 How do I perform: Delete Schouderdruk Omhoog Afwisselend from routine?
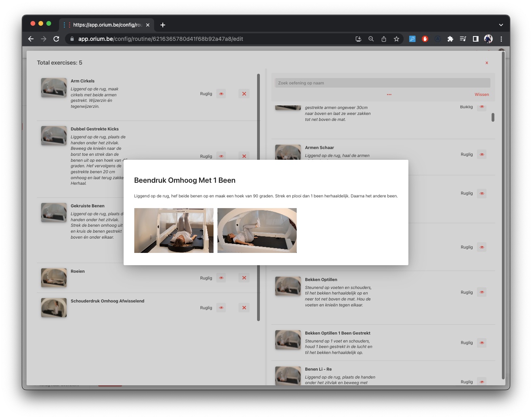click(x=244, y=308)
